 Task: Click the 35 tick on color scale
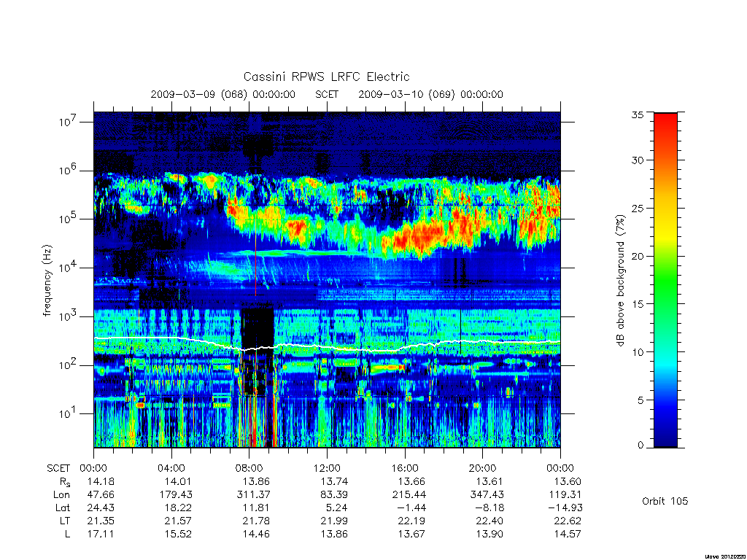click(x=638, y=114)
